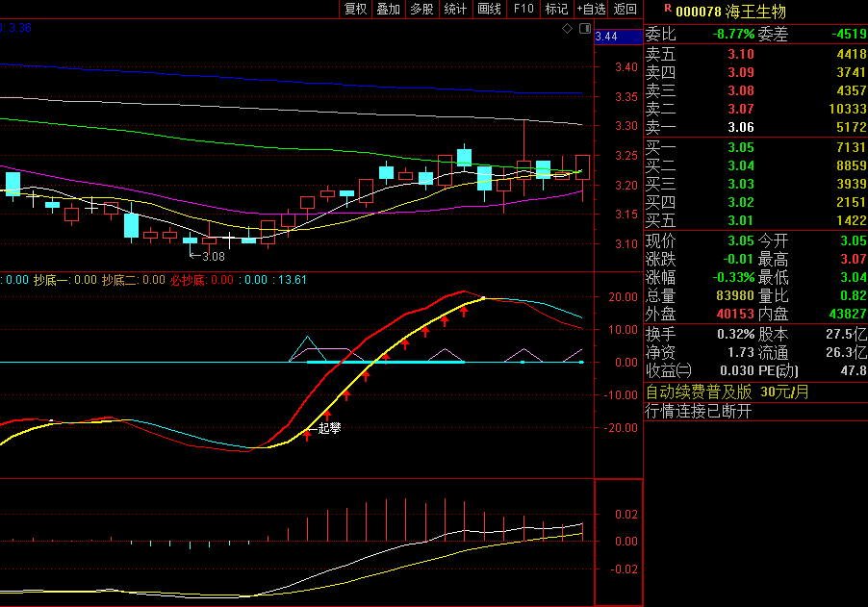Click the 3.08 low price annotation
Screen dimensions: 868x607
click(213, 257)
